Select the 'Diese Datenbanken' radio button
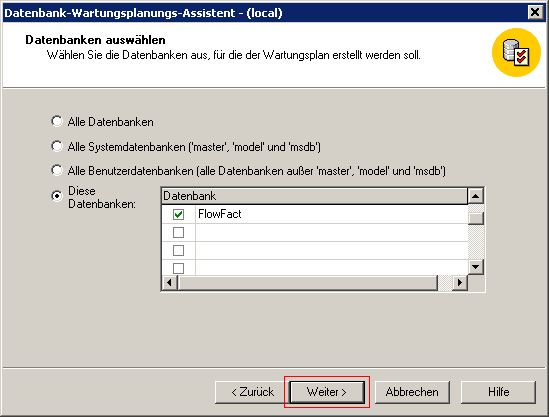 57,196
